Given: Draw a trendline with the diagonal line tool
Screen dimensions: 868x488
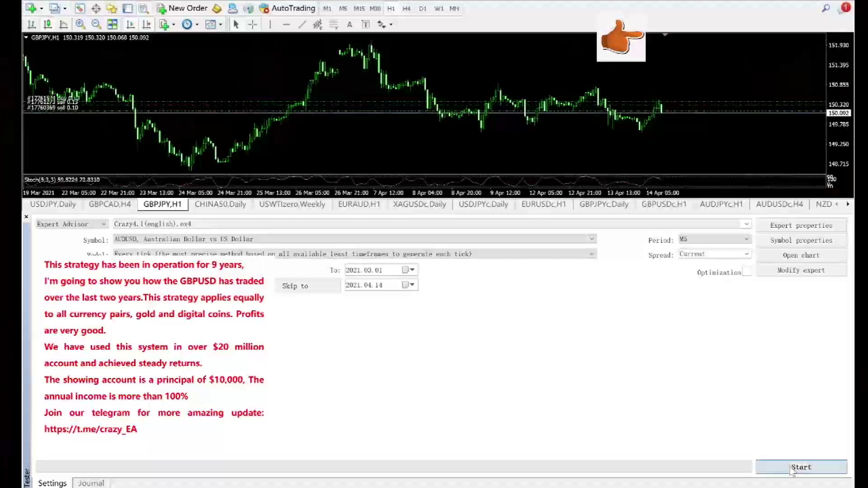Looking at the screenshot, I should coord(302,24).
